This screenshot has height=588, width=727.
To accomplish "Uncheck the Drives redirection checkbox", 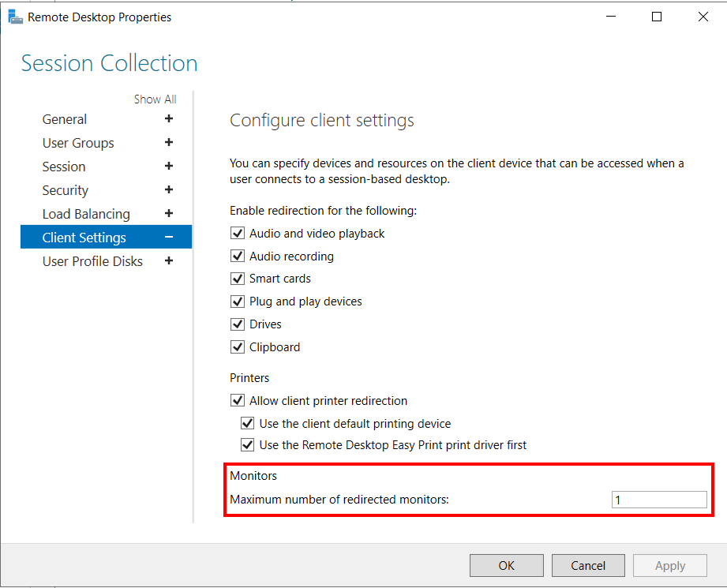I will click(x=238, y=324).
